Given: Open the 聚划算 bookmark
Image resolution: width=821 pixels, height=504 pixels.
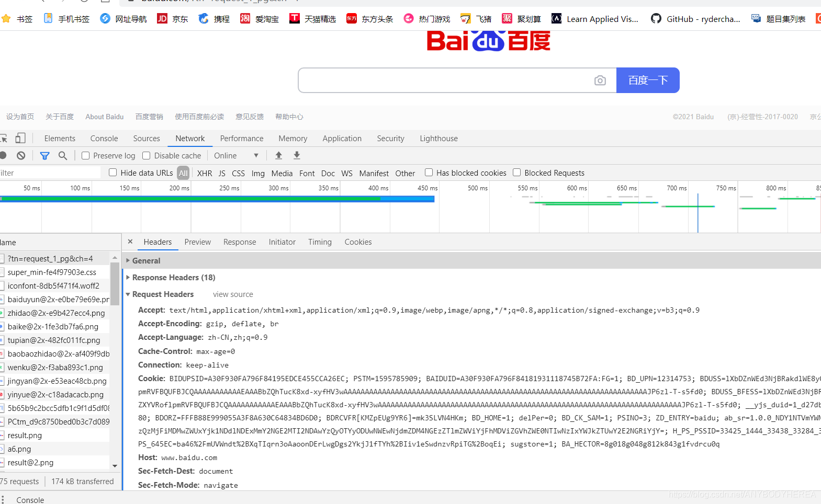Looking at the screenshot, I should pyautogui.click(x=521, y=19).
